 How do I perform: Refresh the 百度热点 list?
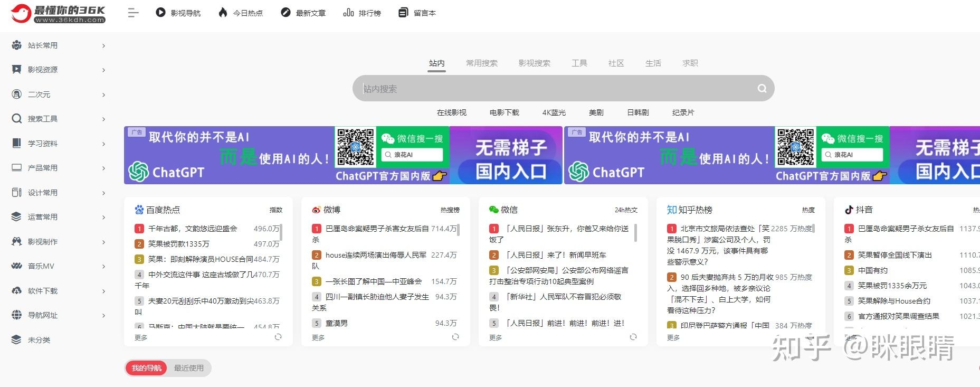(278, 337)
